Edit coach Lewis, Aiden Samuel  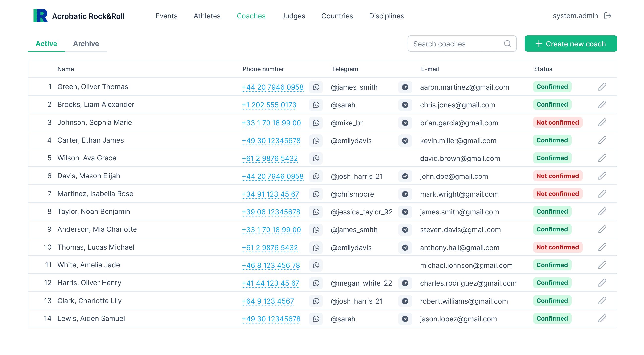pos(602,319)
